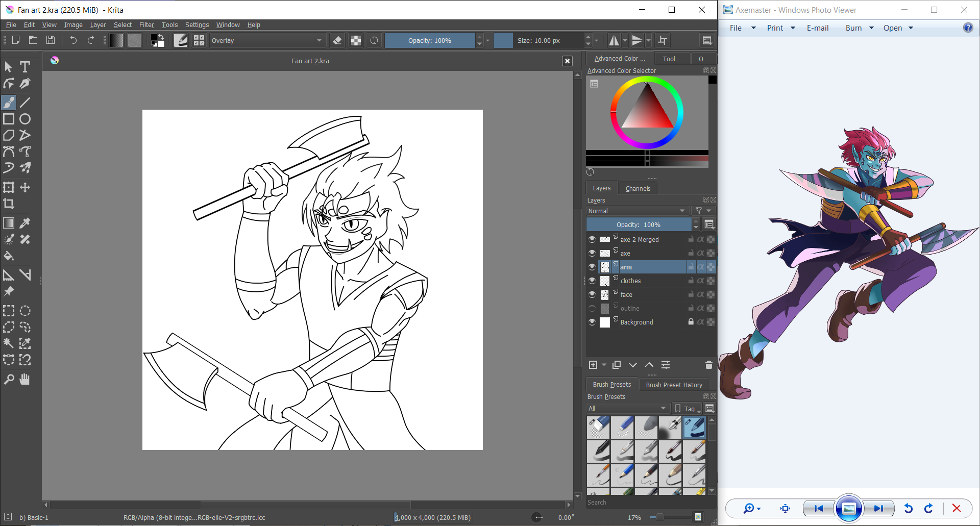
Task: Toggle preserve alpha in the toolbar
Action: click(356, 40)
